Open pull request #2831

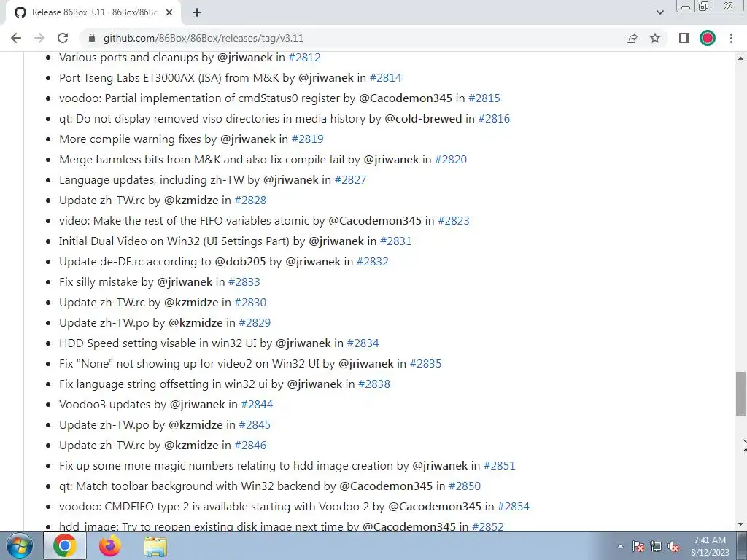395,241
